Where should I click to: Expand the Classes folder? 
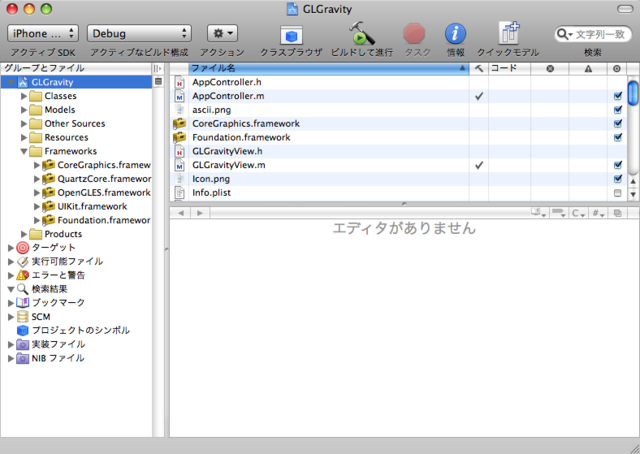(24, 96)
